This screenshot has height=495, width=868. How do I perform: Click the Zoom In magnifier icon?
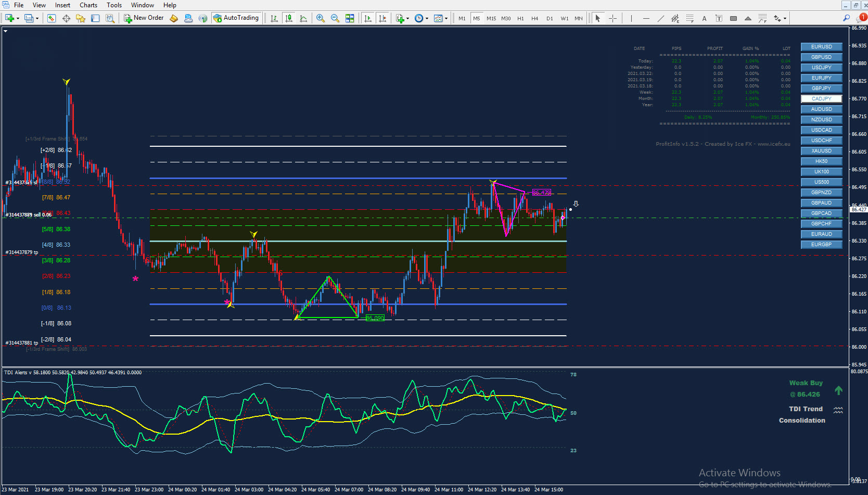tap(321, 18)
